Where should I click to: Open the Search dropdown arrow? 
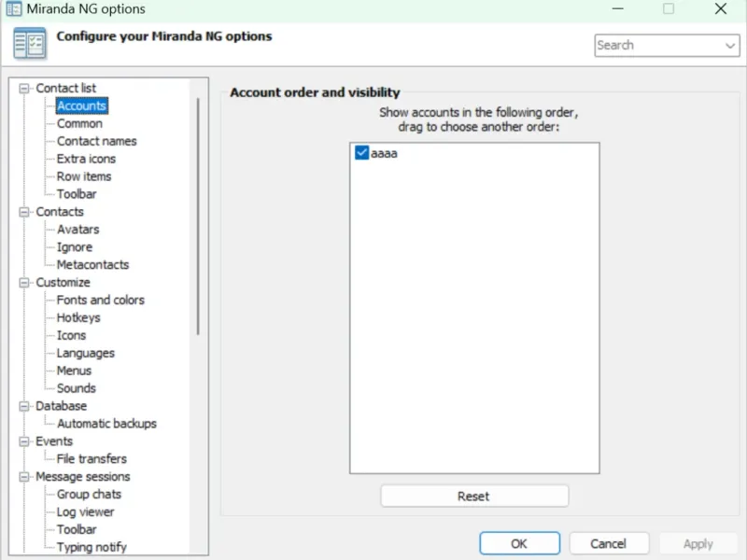[x=729, y=46]
